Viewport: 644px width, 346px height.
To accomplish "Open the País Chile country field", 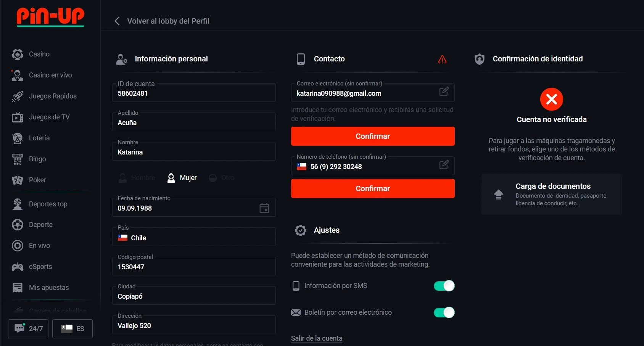I will click(x=194, y=238).
